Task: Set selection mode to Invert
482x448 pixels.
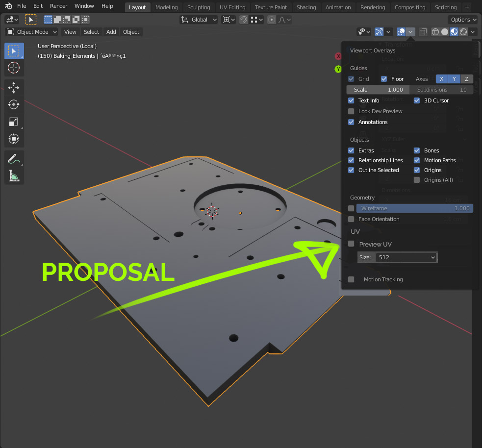Action: tap(76, 20)
